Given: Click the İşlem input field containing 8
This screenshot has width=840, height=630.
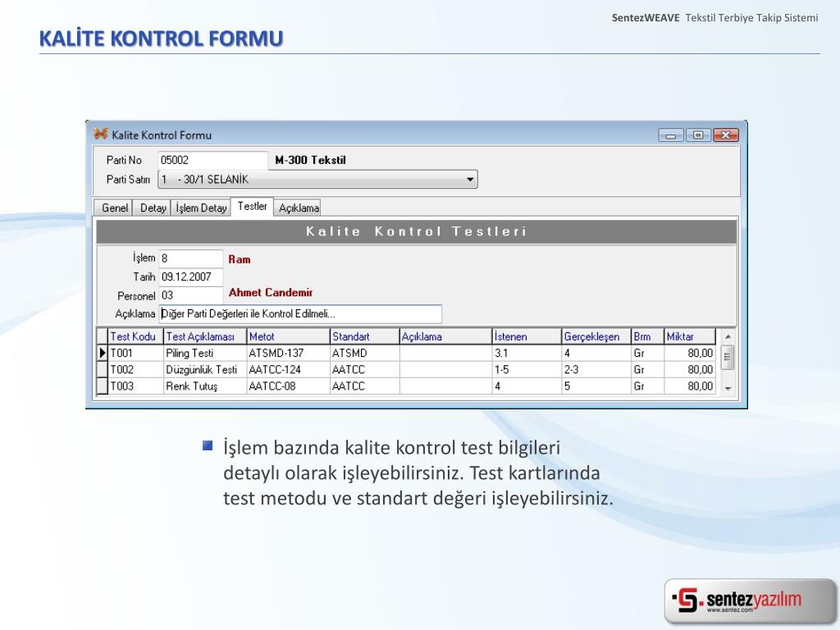Looking at the screenshot, I should pyautogui.click(x=190, y=258).
